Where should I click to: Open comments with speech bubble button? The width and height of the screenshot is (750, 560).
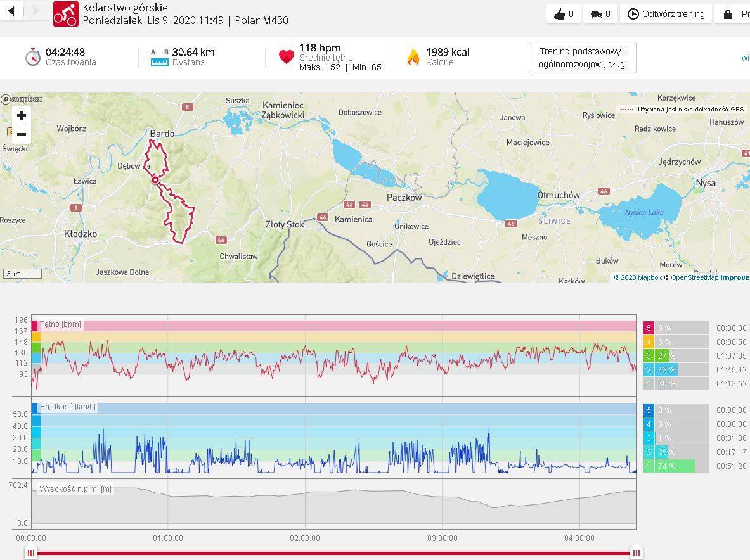(600, 14)
